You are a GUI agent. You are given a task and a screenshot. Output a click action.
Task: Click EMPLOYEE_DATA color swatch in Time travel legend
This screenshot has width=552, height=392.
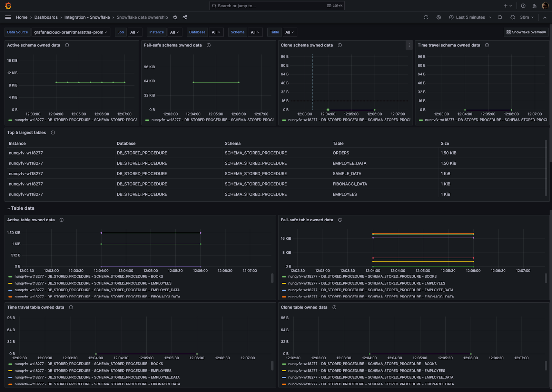click(x=10, y=377)
